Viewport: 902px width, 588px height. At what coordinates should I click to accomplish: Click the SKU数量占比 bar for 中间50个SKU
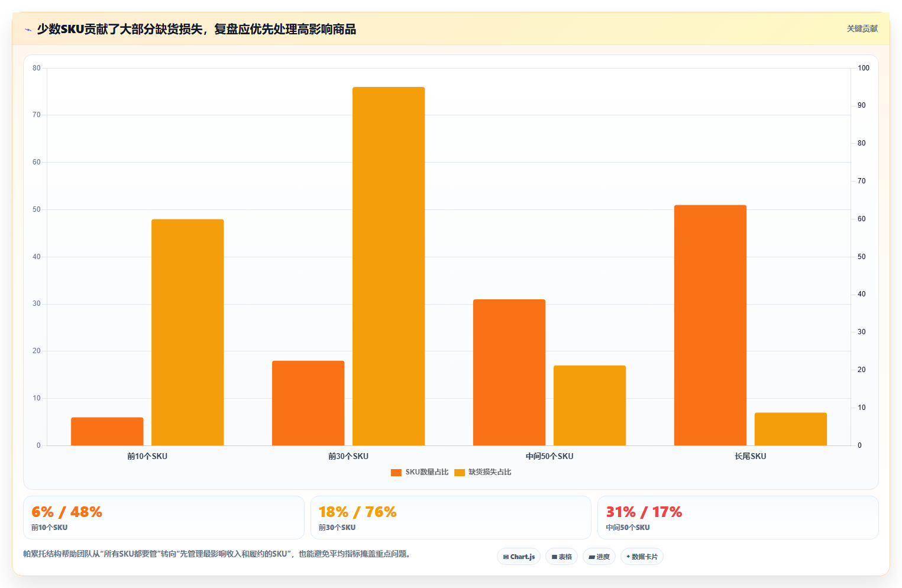coord(509,372)
